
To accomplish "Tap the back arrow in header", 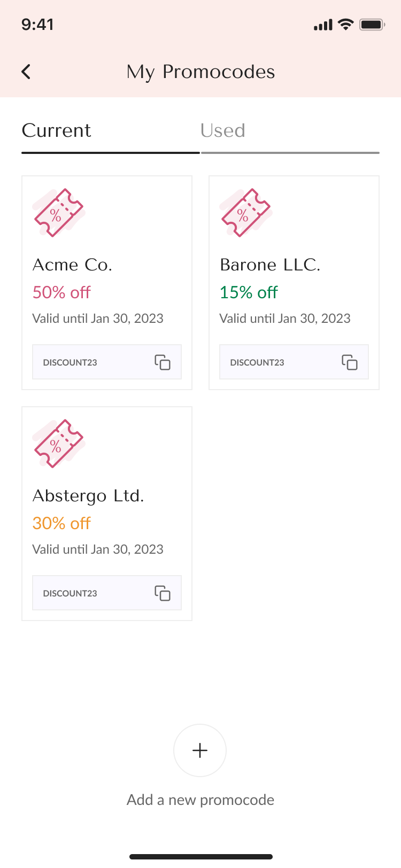I will coord(26,72).
